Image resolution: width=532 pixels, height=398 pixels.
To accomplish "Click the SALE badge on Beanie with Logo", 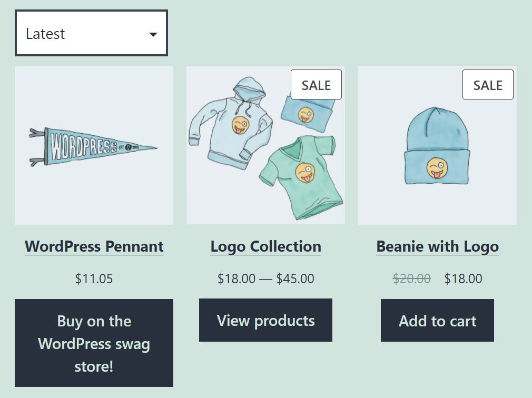I will point(488,84).
